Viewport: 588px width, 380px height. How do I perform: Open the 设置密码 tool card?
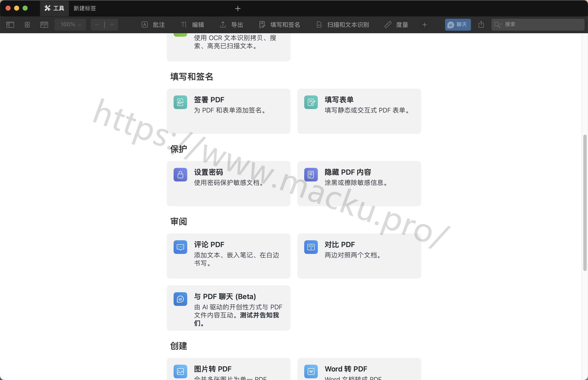click(228, 184)
